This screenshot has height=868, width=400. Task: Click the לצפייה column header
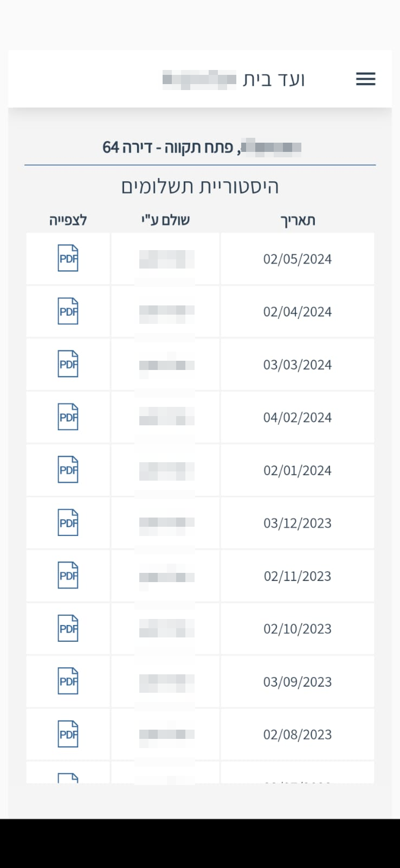68,220
